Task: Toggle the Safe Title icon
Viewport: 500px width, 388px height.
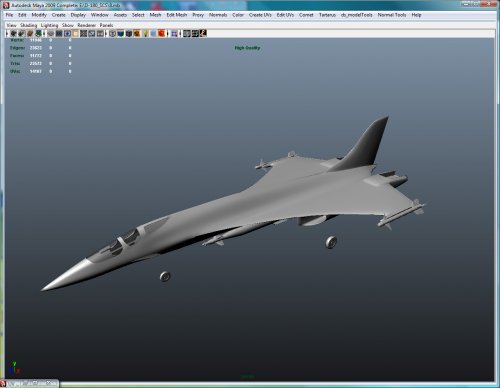Action: [x=100, y=33]
